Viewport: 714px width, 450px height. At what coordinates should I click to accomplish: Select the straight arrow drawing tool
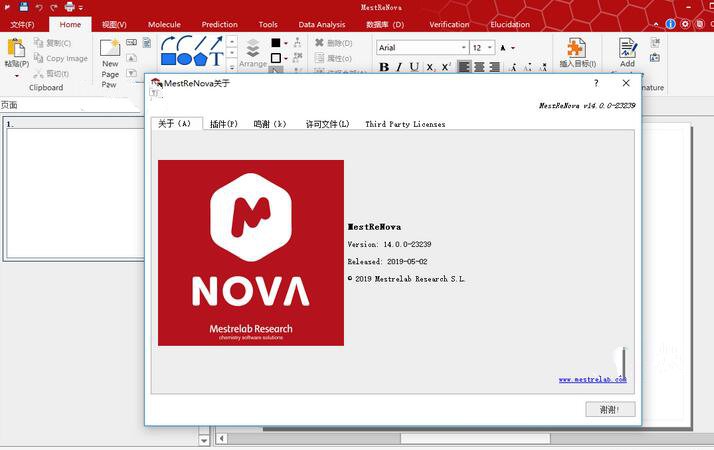pyautogui.click(x=216, y=43)
